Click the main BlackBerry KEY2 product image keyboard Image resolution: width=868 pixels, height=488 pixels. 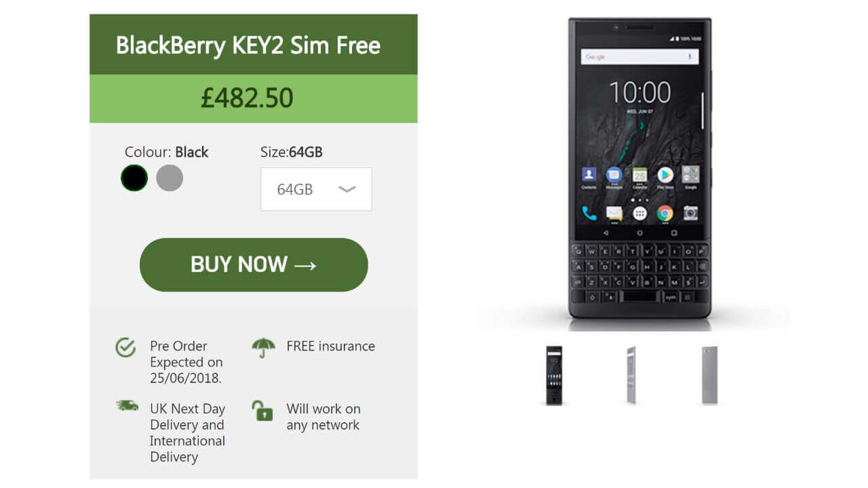(x=639, y=273)
